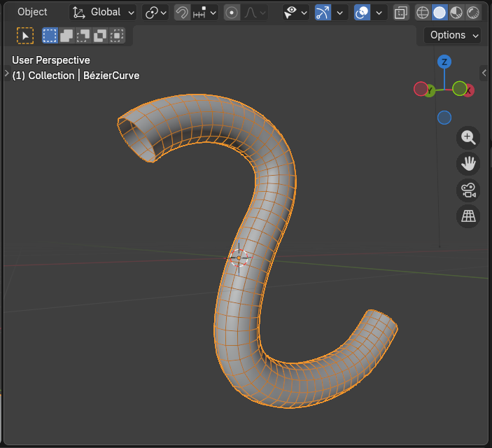Choose the solid viewport shading sphere
The height and width of the screenshot is (448, 492).
[440, 13]
